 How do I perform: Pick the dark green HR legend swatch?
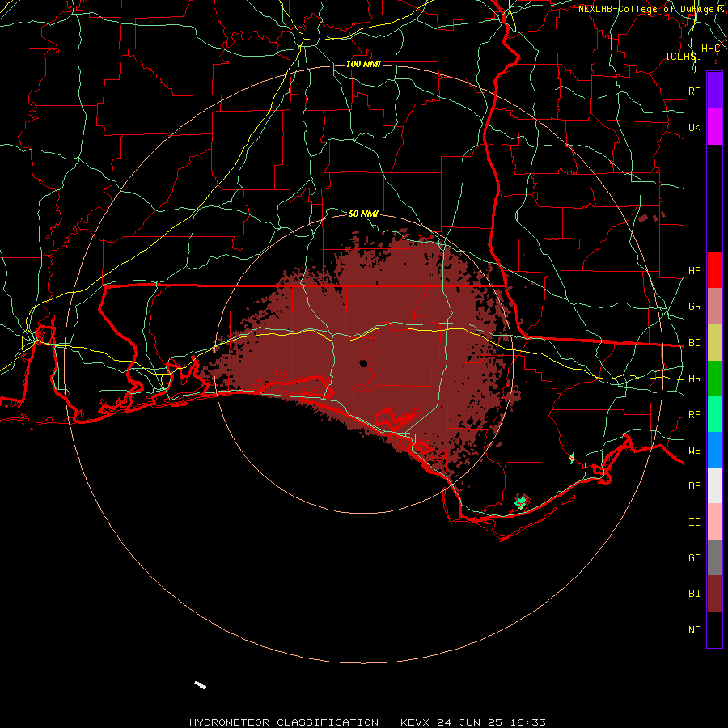tap(714, 378)
